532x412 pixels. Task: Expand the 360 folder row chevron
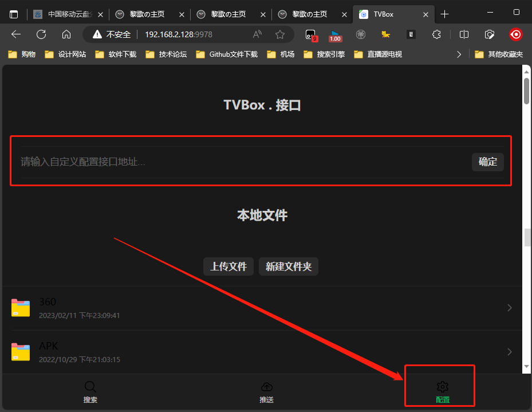(510, 308)
